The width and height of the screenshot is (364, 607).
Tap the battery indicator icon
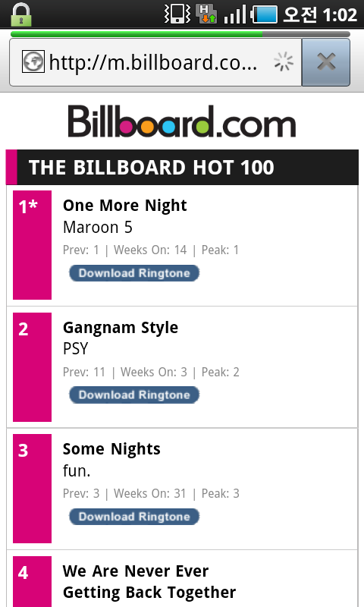click(x=264, y=14)
